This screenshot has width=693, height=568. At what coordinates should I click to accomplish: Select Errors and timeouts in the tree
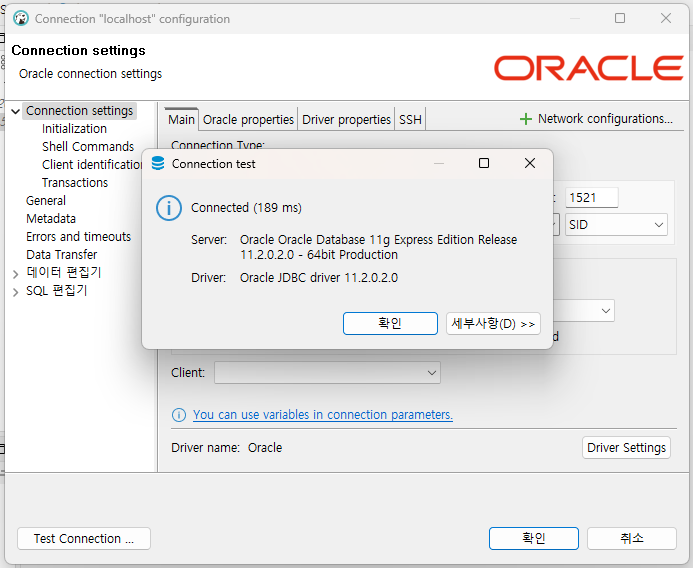[78, 237]
